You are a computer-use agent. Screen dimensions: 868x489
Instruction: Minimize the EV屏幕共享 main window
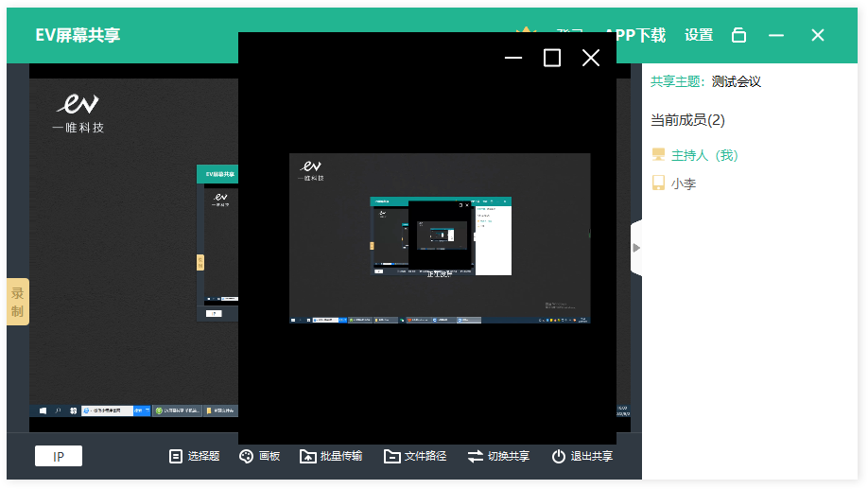pyautogui.click(x=776, y=35)
